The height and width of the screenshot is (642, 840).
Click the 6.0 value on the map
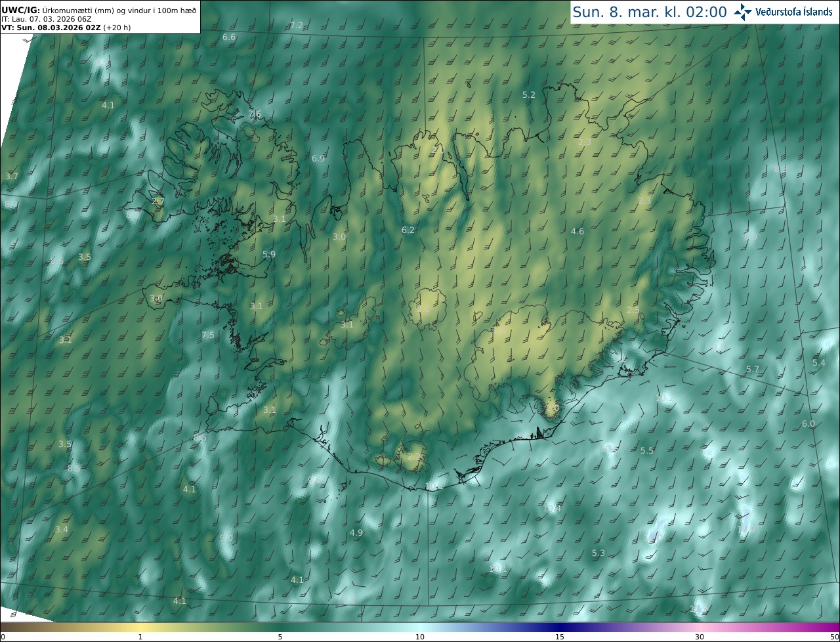[808, 424]
